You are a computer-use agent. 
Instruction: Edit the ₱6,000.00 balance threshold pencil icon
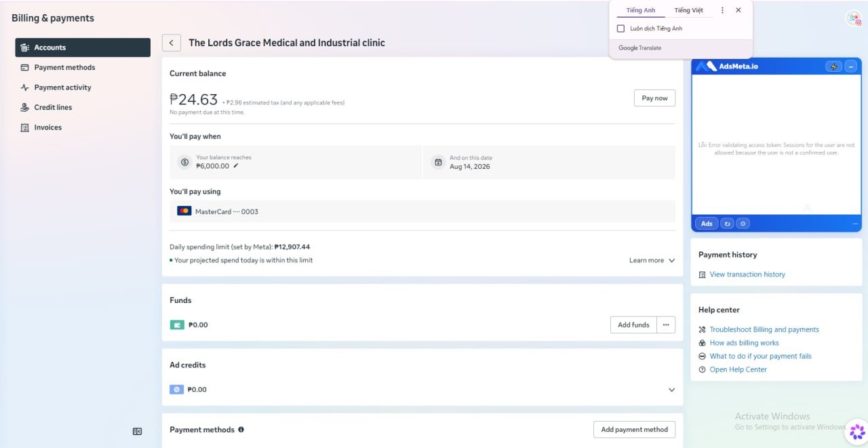tap(236, 165)
